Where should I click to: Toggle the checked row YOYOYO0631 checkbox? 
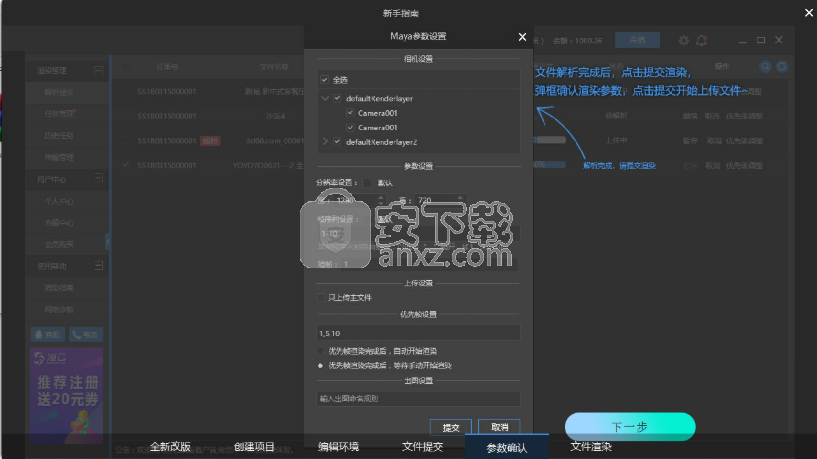tap(126, 165)
